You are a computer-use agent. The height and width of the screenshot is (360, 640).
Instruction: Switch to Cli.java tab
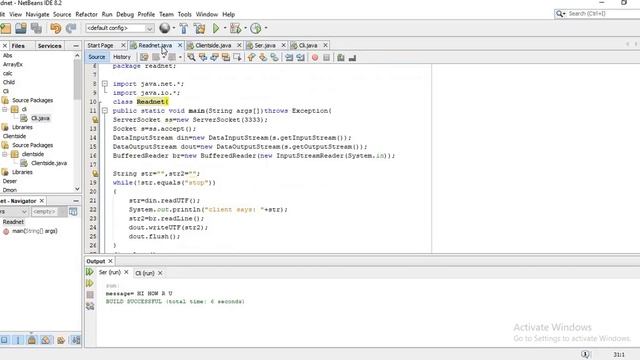point(308,45)
